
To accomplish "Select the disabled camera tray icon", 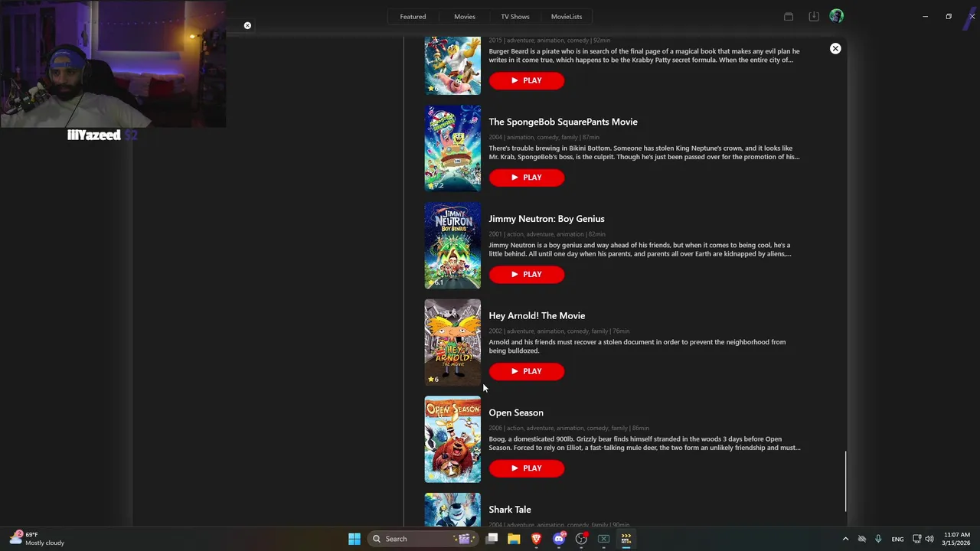I will click(x=862, y=539).
